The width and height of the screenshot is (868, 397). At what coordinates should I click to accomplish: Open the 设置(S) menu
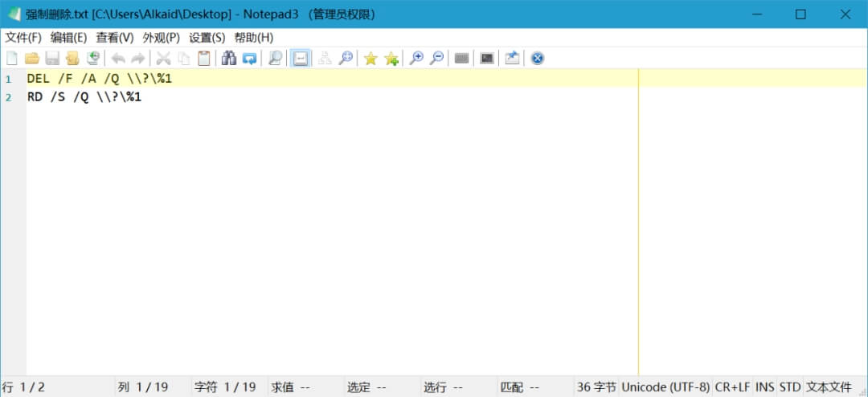pos(207,38)
